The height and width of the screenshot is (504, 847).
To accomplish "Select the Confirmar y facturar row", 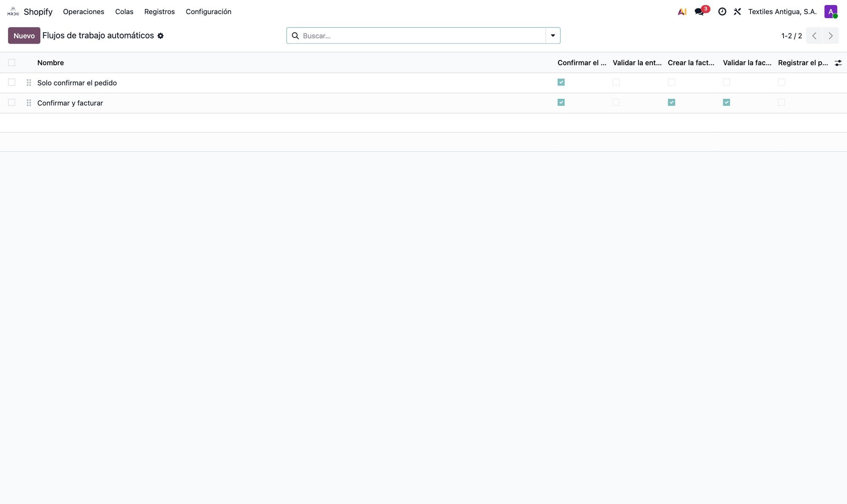I will (x=11, y=102).
